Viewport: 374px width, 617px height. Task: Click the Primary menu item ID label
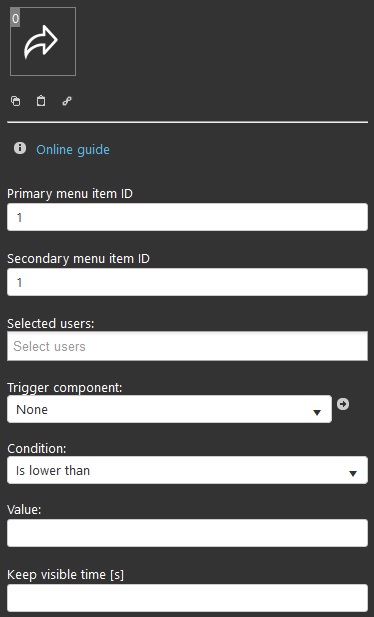tap(70, 194)
